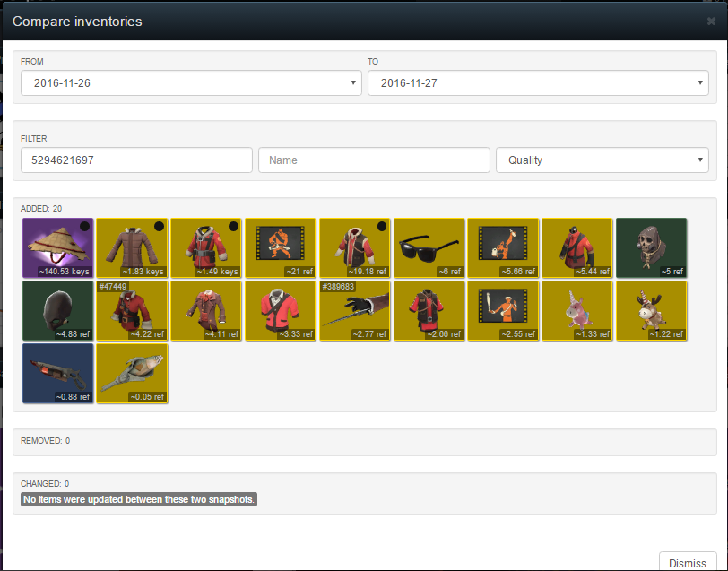The image size is (728, 571).
Task: Click 'No items were updated between these two snapshots.'
Action: click(139, 499)
